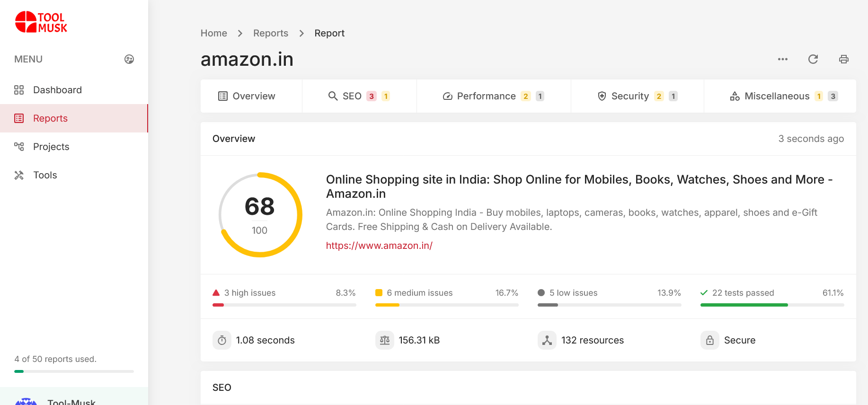Click the print report icon
Screen dimensions: 868x405
click(x=843, y=59)
